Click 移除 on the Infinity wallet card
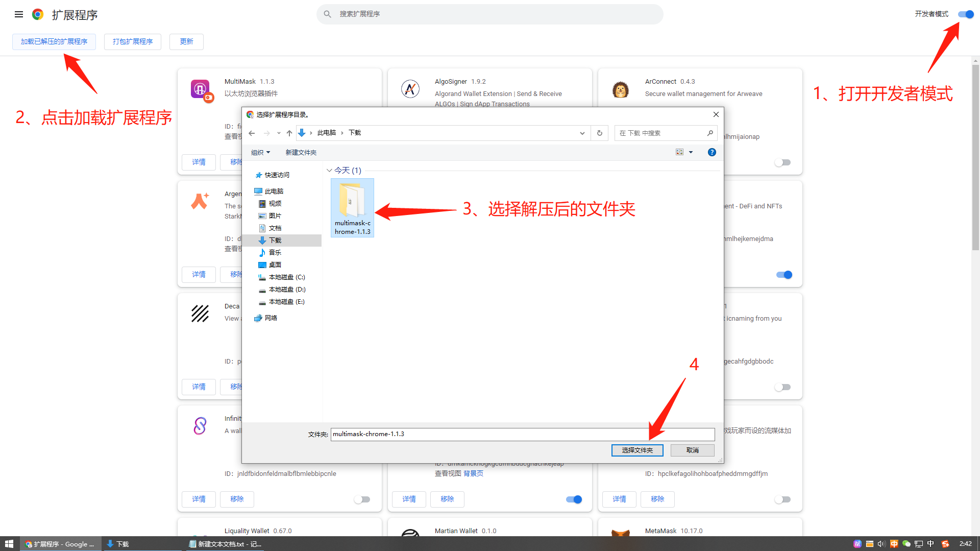The width and height of the screenshot is (980, 551). (237, 499)
